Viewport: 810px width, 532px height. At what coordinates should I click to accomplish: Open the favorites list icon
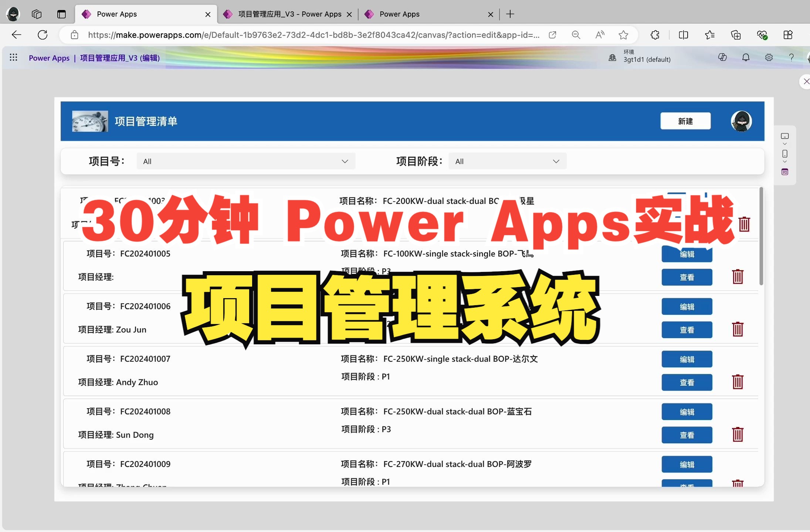tap(709, 35)
